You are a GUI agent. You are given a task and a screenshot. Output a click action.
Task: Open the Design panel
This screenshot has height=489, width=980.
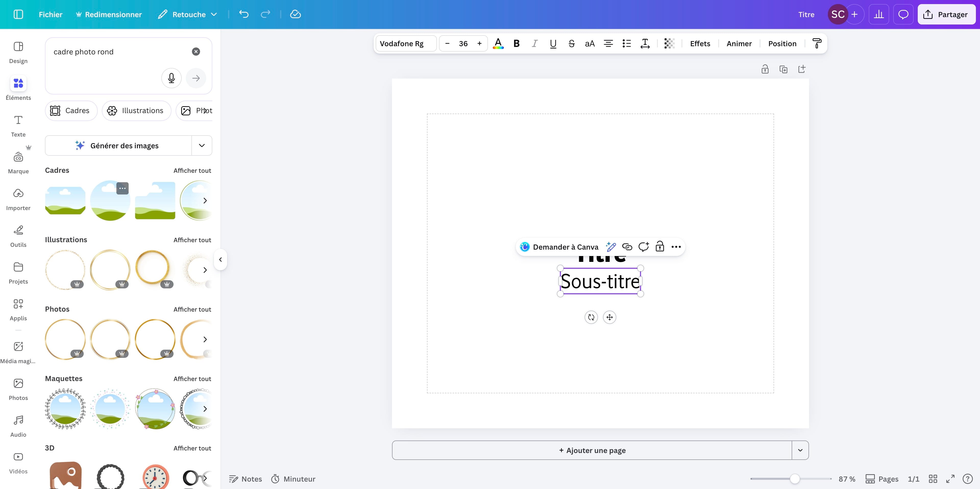tap(18, 53)
